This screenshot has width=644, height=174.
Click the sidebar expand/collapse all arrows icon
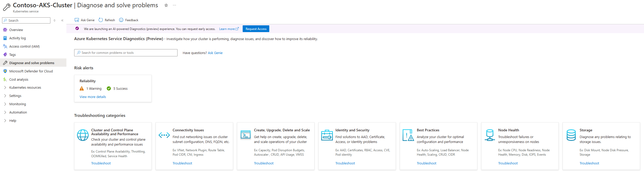pyautogui.click(x=55, y=20)
